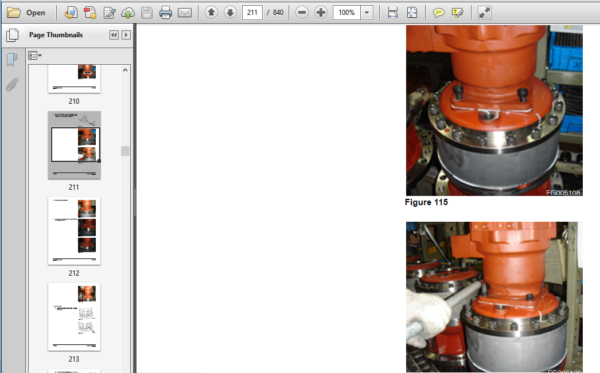Click the email envelope icon
Viewport: 600px width, 373px height.
185,13
